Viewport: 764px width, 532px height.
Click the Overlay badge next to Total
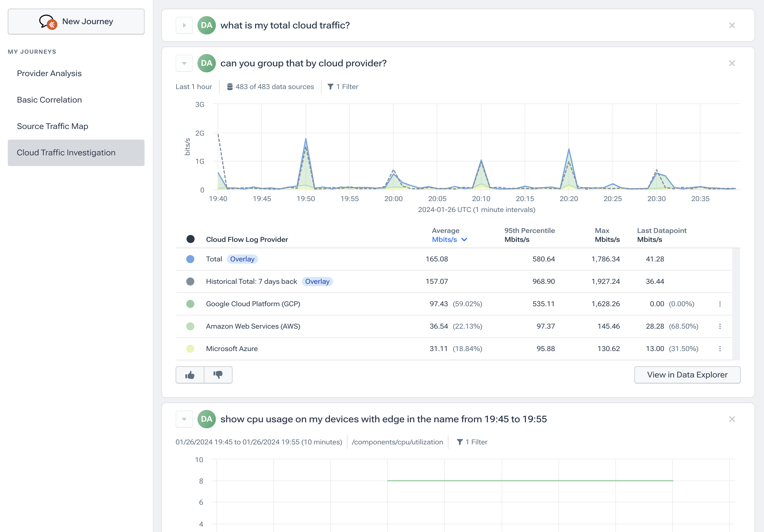click(x=242, y=259)
